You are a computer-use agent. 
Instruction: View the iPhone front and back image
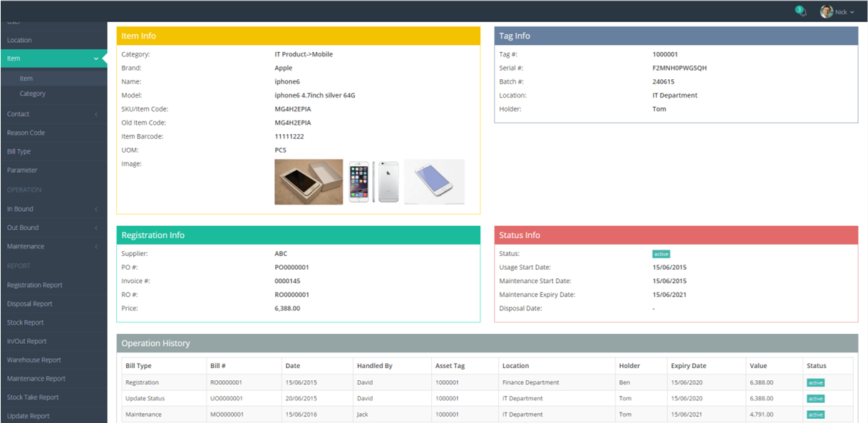click(373, 182)
